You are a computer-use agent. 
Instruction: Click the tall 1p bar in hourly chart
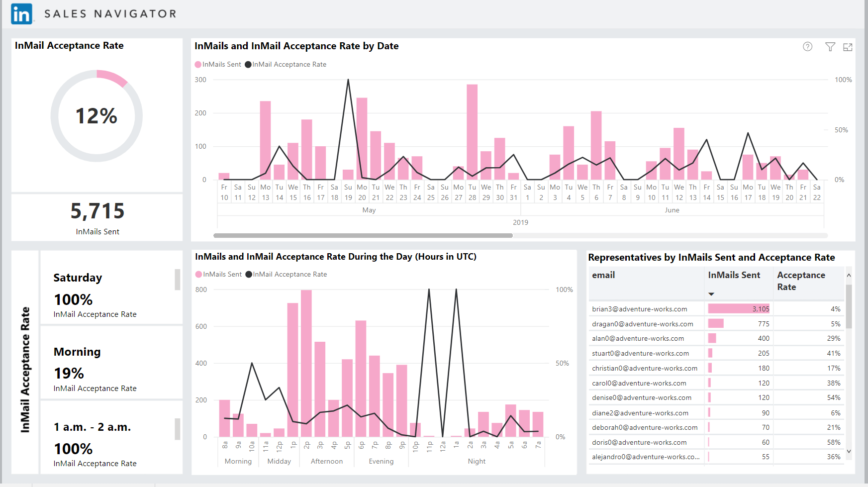(293, 370)
